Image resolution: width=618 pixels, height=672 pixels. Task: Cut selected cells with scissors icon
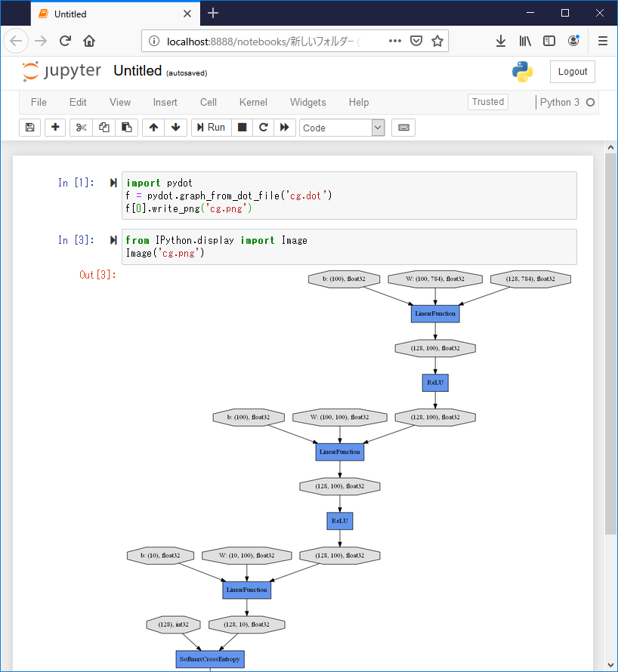[x=81, y=128]
